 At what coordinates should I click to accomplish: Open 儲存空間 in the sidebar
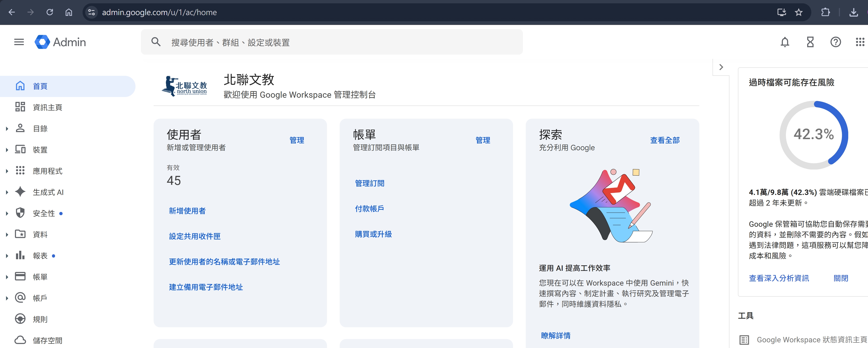[67, 340]
